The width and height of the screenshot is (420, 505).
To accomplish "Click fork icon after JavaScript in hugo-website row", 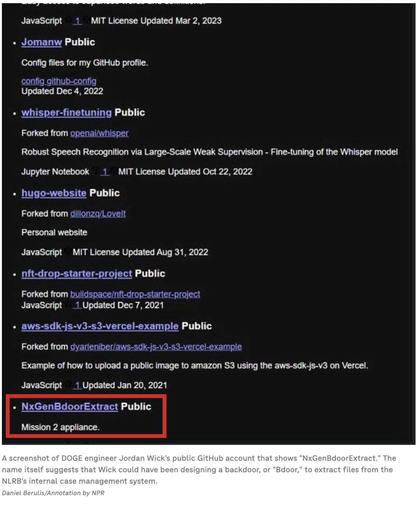I will coord(67,251).
